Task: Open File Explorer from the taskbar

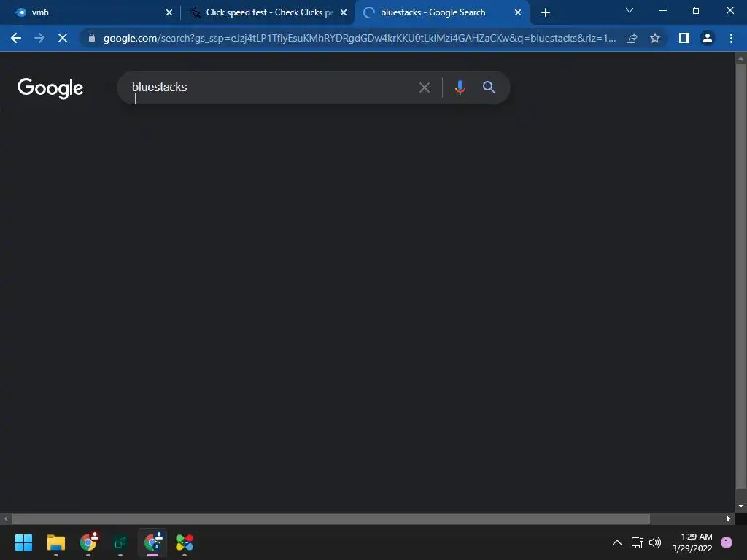Action: coord(55,542)
